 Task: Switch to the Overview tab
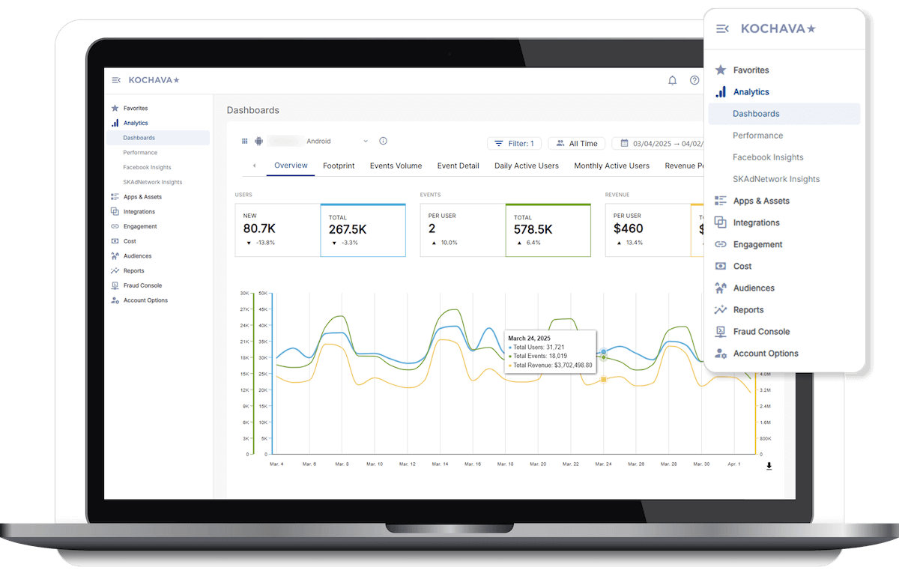tap(291, 166)
